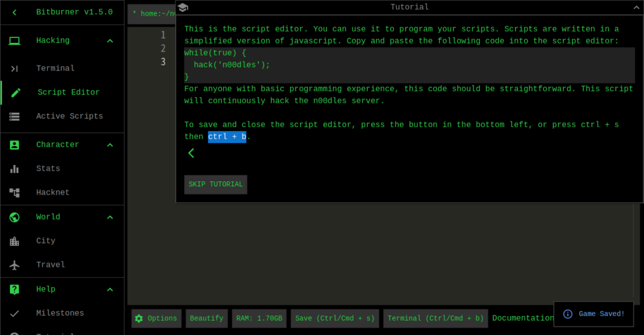The width and height of the screenshot is (644, 335).
Task: Open the City page
Action: [x=62, y=241]
